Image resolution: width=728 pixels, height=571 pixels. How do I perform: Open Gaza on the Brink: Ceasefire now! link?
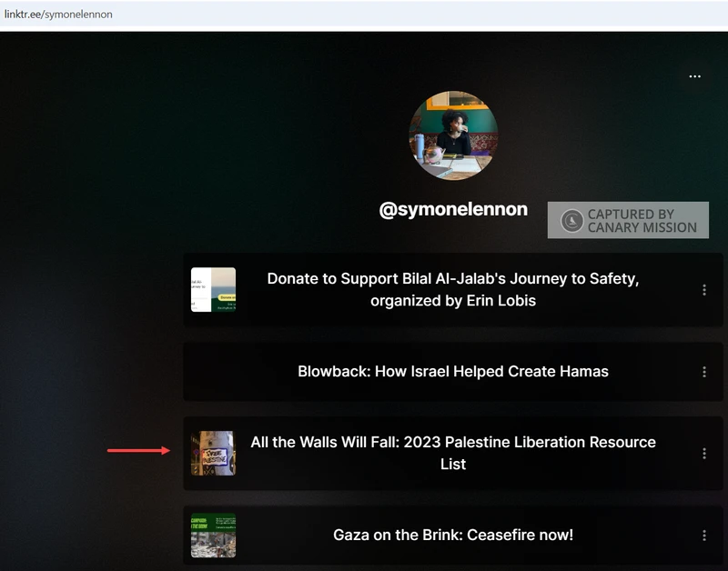click(453, 536)
